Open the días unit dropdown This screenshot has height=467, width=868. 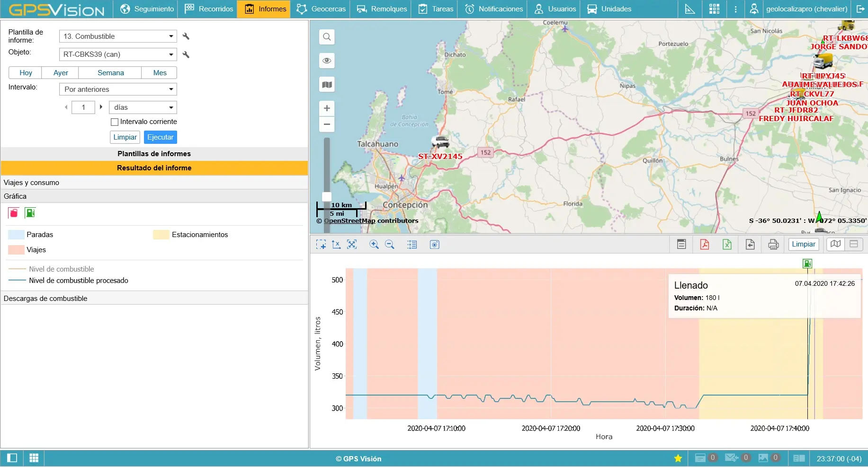(x=143, y=107)
